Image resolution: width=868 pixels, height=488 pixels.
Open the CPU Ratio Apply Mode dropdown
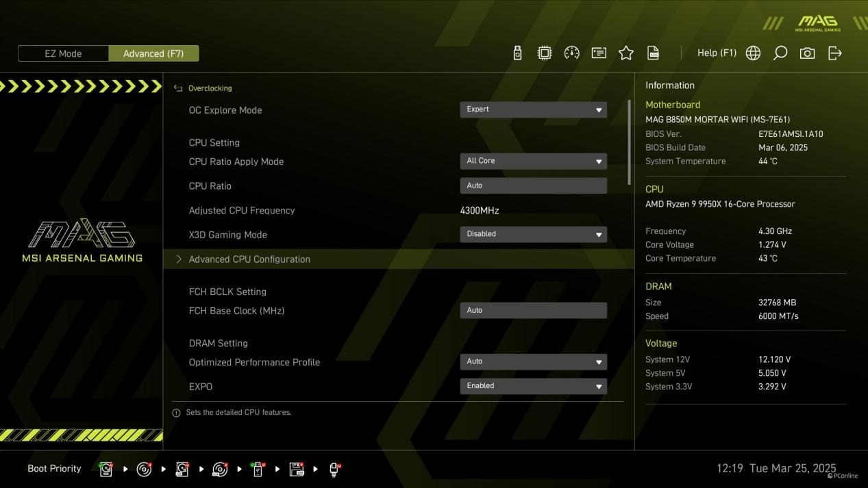533,161
